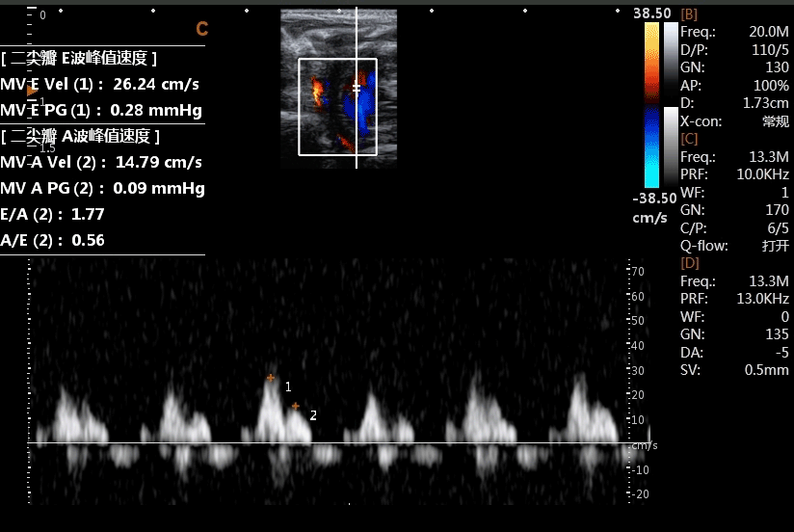Select the sample volume gate marker
Image resolution: width=794 pixels, height=532 pixels.
pyautogui.click(x=357, y=88)
